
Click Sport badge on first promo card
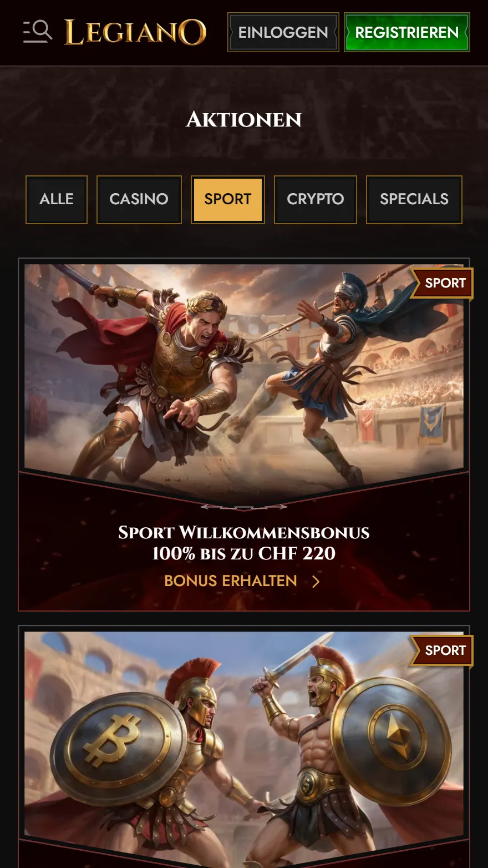[x=443, y=283]
